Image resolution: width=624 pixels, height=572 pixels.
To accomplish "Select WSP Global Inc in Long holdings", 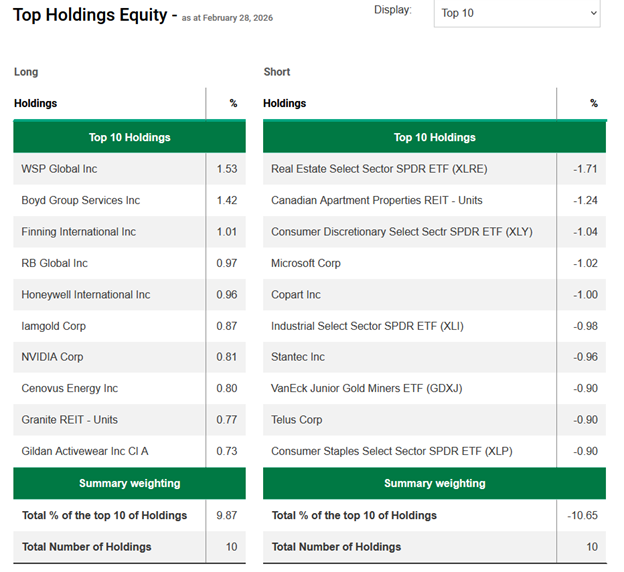I will 60,169.
